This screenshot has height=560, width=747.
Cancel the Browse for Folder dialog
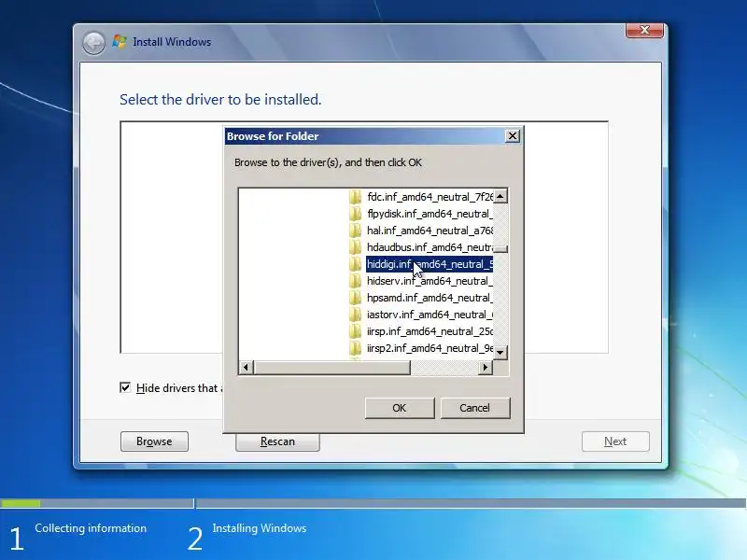(474, 408)
